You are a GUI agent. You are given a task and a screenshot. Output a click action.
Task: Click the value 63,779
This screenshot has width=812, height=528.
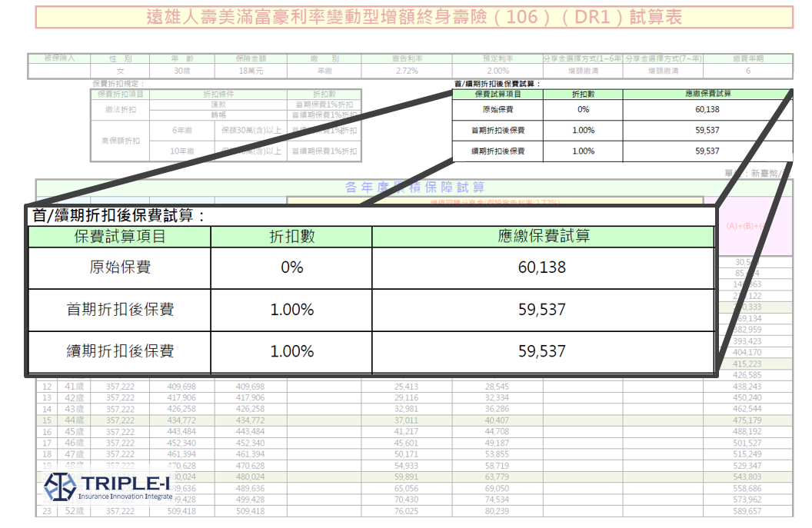[x=498, y=477]
